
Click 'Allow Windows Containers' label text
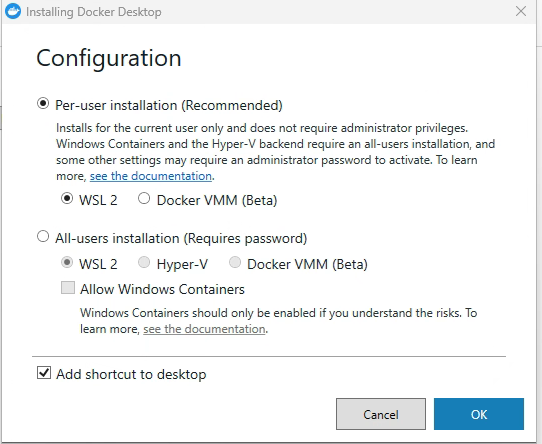point(162,289)
